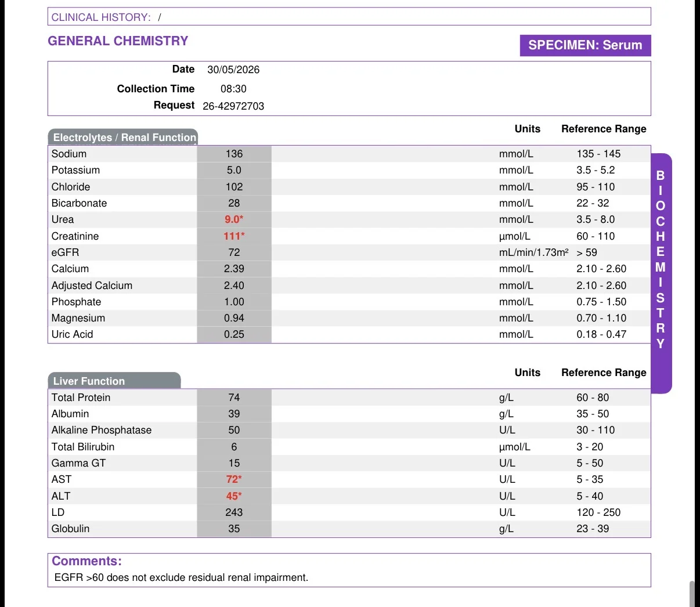Click the Request number 26-42972703

pyautogui.click(x=233, y=106)
